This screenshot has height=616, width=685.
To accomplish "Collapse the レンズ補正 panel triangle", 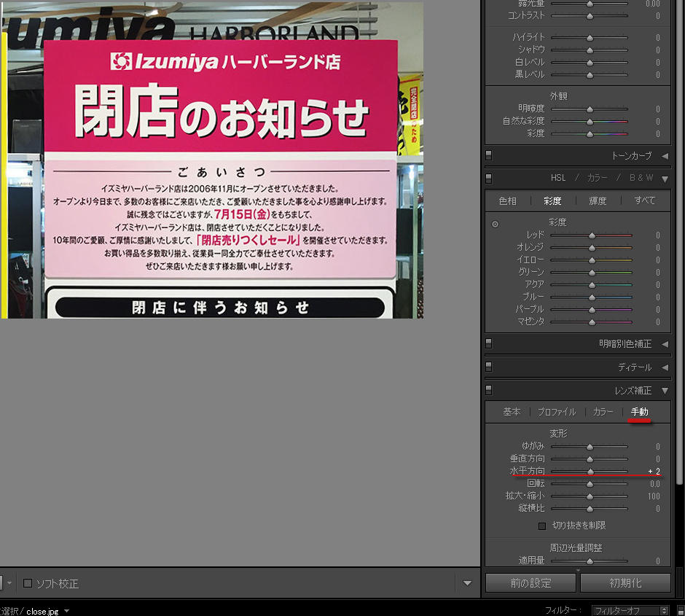I will 665,391.
